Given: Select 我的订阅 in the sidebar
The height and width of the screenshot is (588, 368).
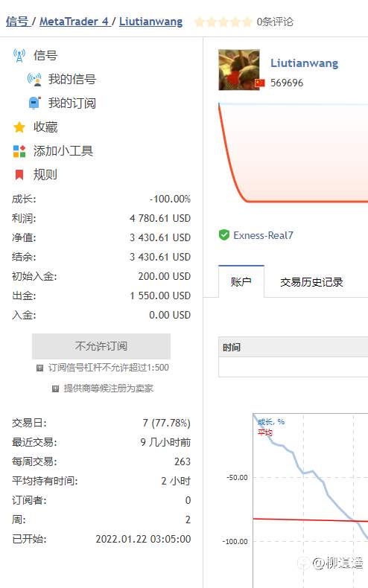Looking at the screenshot, I should point(72,103).
